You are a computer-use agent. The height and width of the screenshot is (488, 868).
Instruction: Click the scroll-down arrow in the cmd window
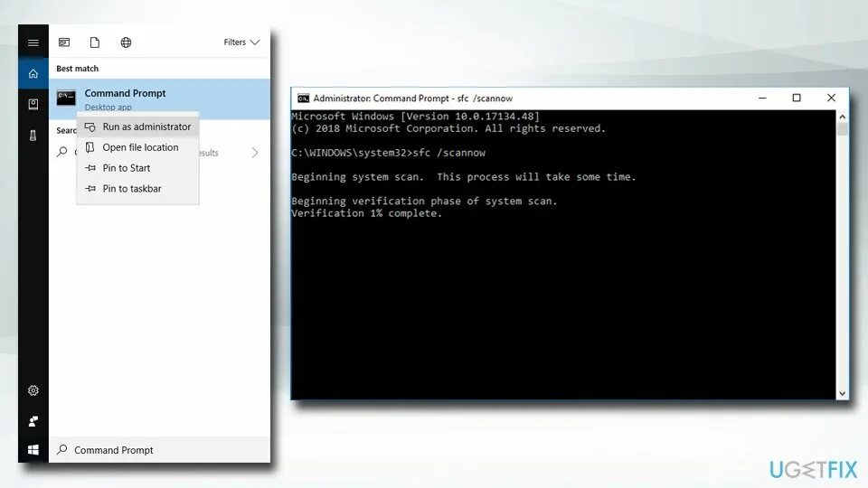[842, 393]
